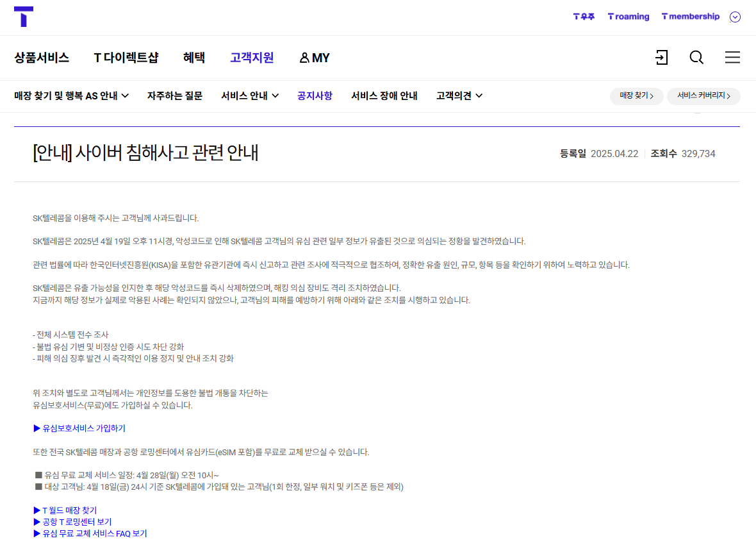Open 유심 무료 교체 서비스 FAQ 보기 link
The height and width of the screenshot is (543, 756).
pyautogui.click(x=90, y=533)
